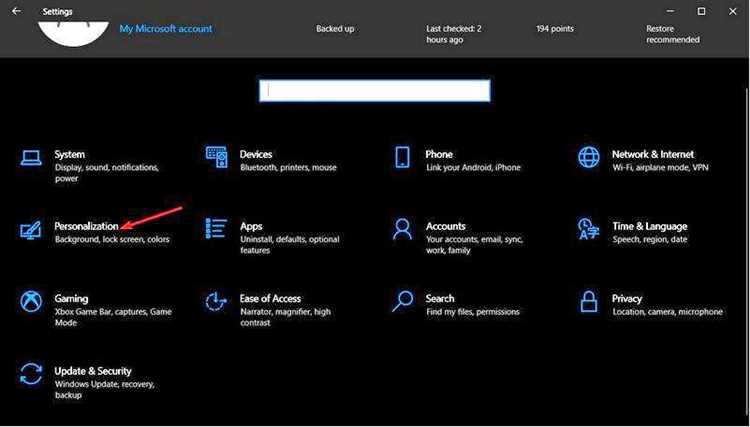
Task: Click the Devices keyboard and speaker icon
Action: pyautogui.click(x=216, y=157)
